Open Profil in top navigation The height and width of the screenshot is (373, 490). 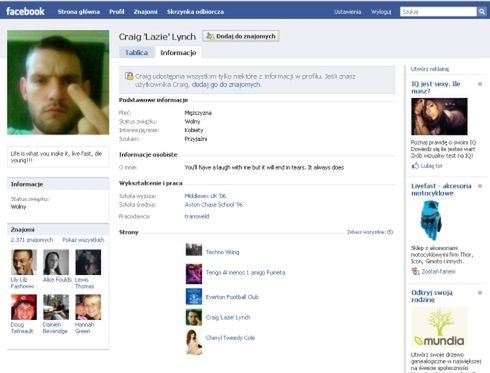117,12
